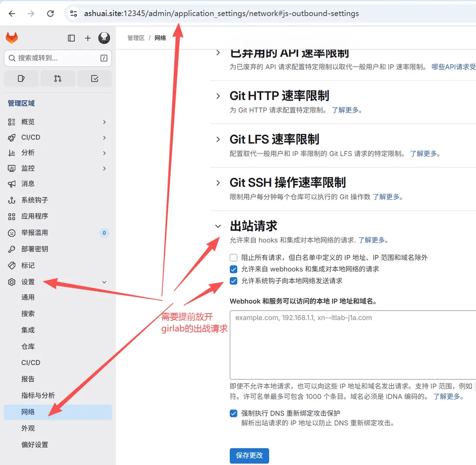Click the 概览 overview icon
This screenshot has width=476, height=465.
12,122
